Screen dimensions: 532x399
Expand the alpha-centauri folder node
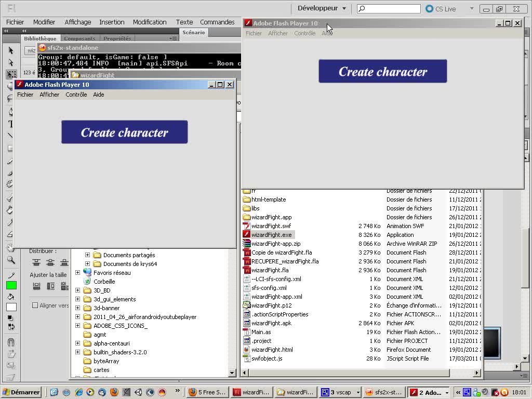coord(78,343)
